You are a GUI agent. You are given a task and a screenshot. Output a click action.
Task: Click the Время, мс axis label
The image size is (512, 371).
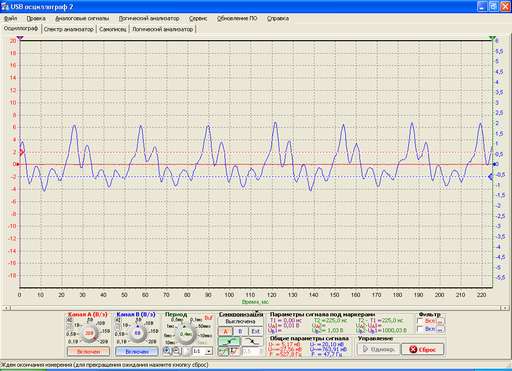point(255,302)
